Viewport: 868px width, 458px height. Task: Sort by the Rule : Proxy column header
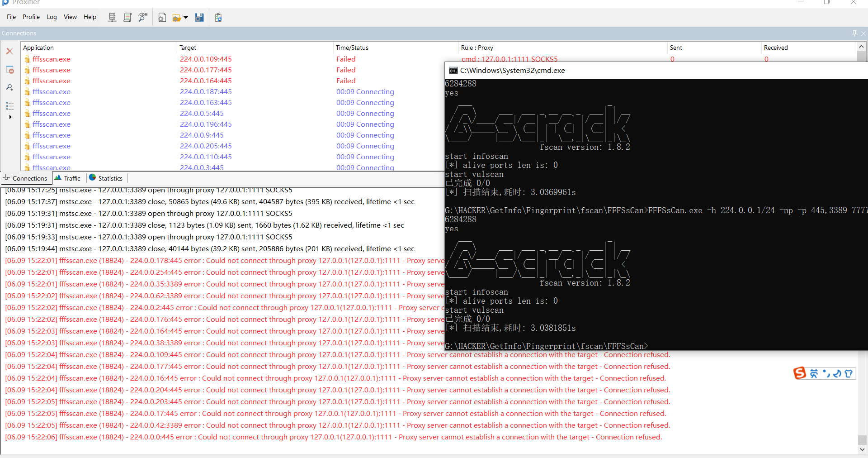click(x=563, y=48)
